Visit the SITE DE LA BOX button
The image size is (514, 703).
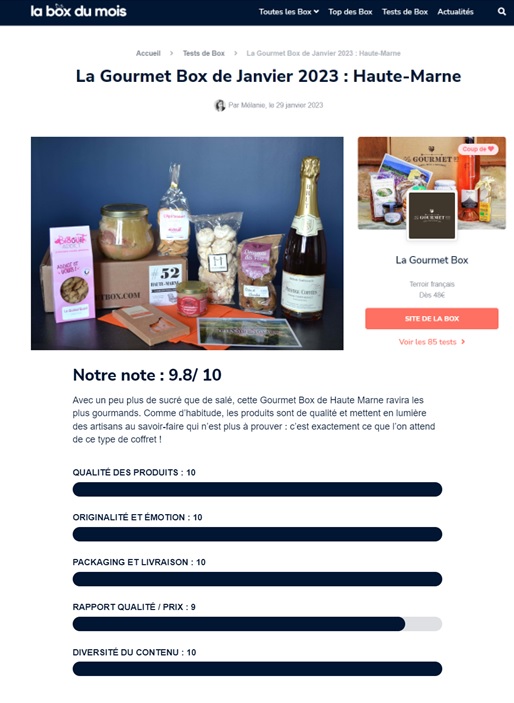click(431, 319)
